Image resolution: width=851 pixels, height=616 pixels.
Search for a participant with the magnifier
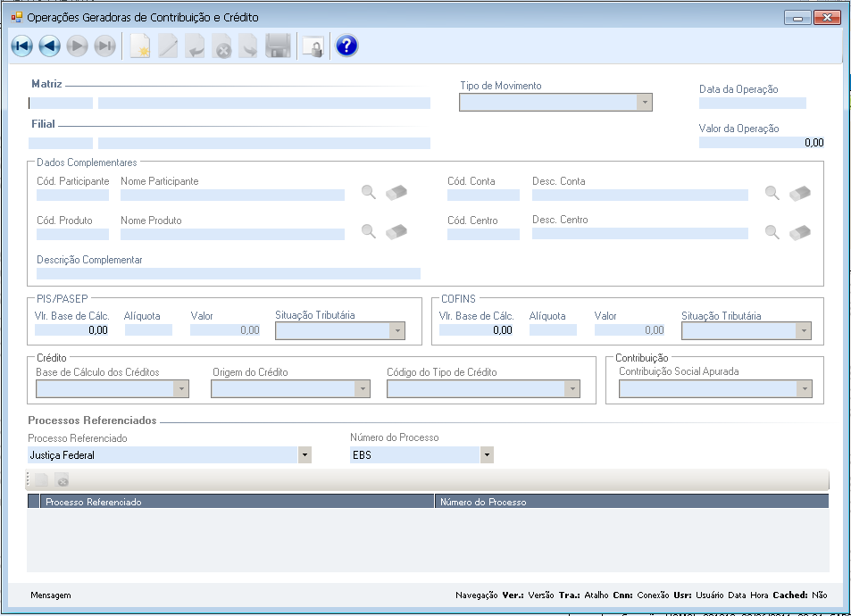[368, 193]
